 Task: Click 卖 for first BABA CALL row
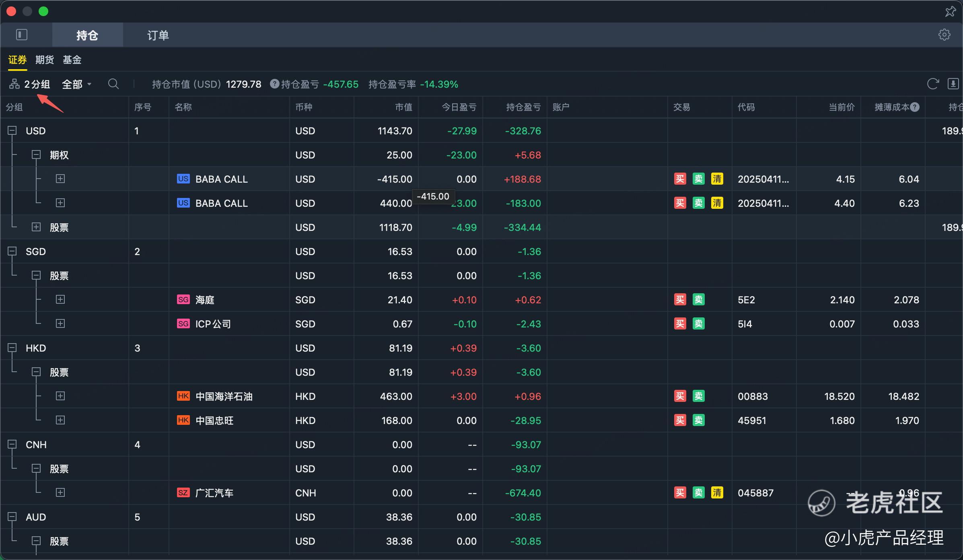point(698,179)
